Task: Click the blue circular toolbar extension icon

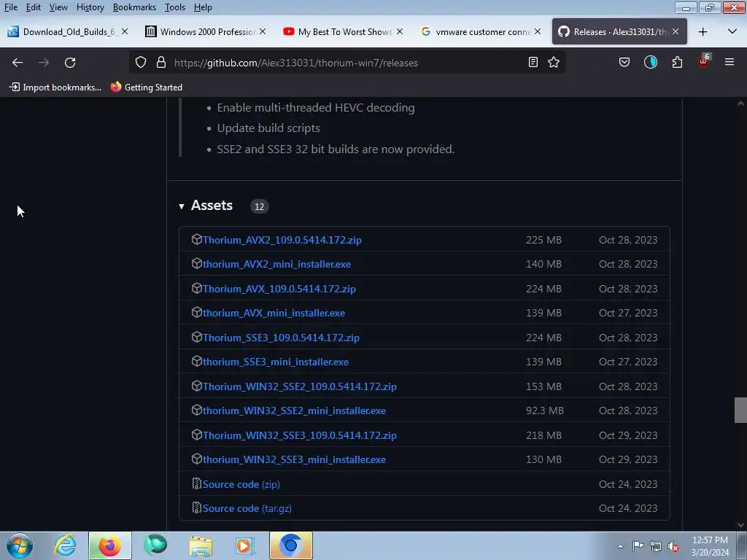Action: [x=650, y=63]
